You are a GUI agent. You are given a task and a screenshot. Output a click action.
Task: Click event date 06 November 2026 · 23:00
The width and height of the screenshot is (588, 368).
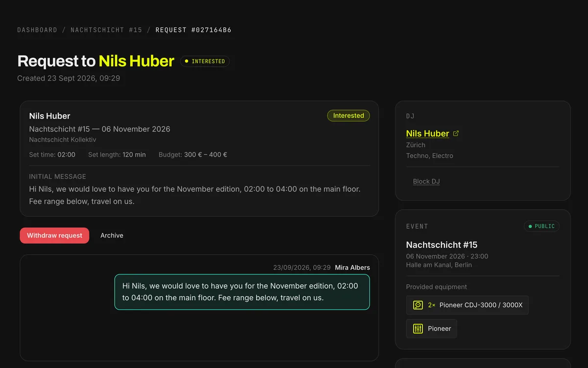(x=447, y=256)
